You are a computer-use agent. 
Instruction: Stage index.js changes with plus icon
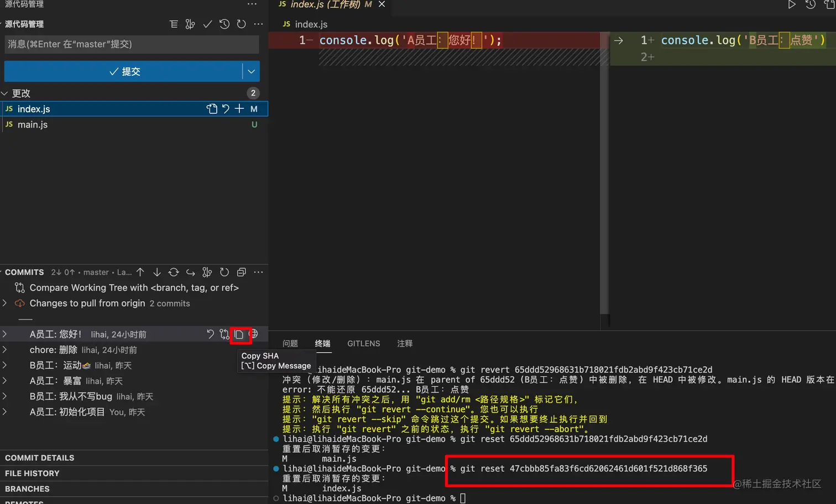click(239, 109)
